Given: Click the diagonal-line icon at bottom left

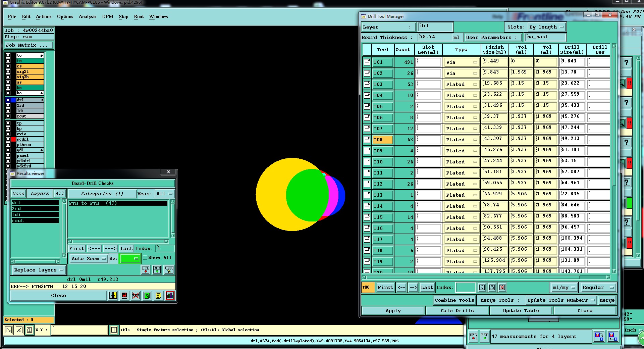Looking at the screenshot, I should [x=19, y=330].
